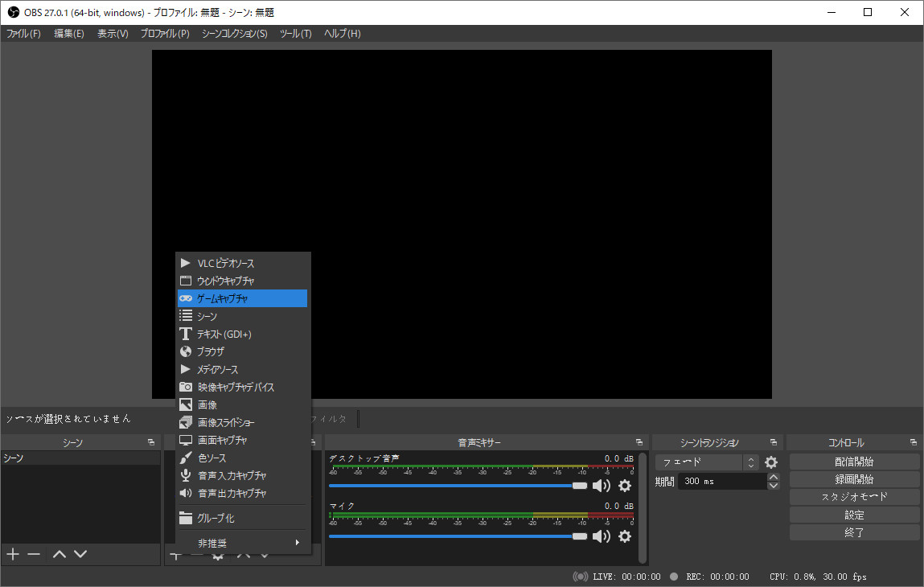The image size is (924, 587).
Task: Open scene transition properties gear
Action: tap(771, 462)
